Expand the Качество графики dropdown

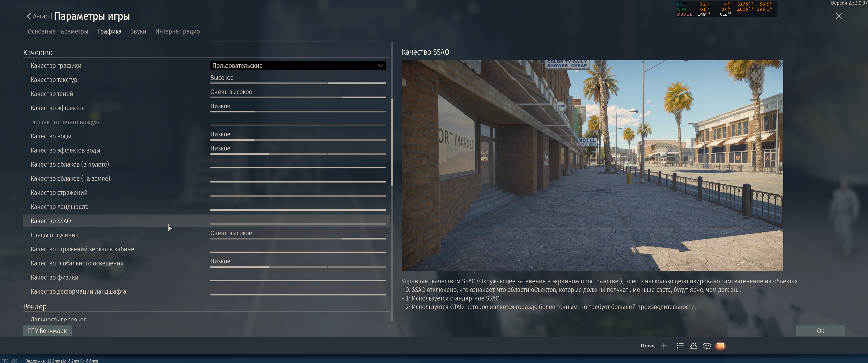[297, 66]
